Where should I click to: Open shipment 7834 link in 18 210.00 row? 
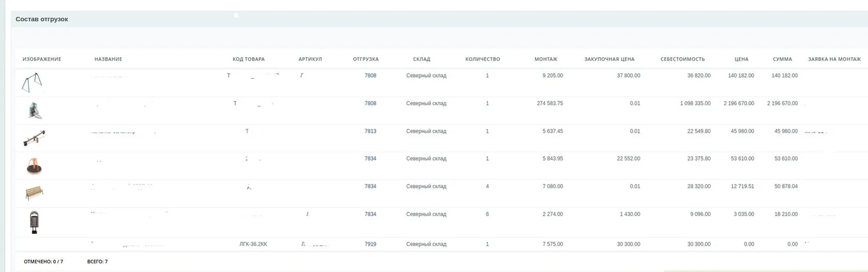tap(370, 214)
